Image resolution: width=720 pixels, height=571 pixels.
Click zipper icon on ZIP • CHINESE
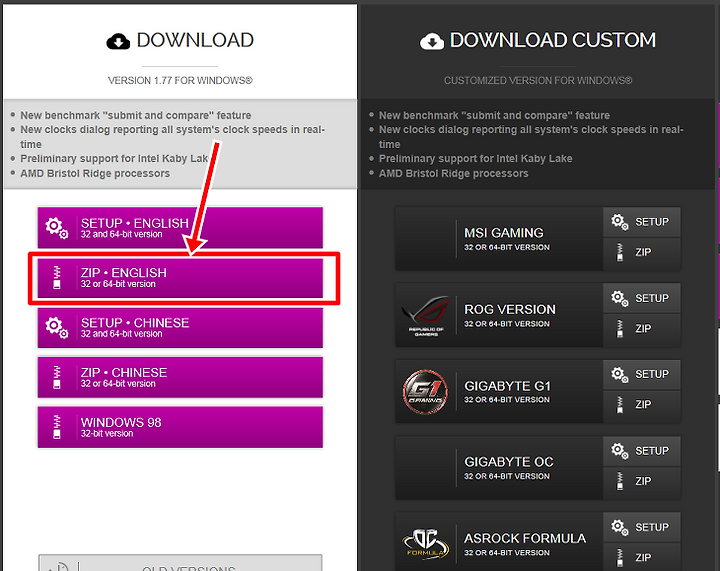57,377
